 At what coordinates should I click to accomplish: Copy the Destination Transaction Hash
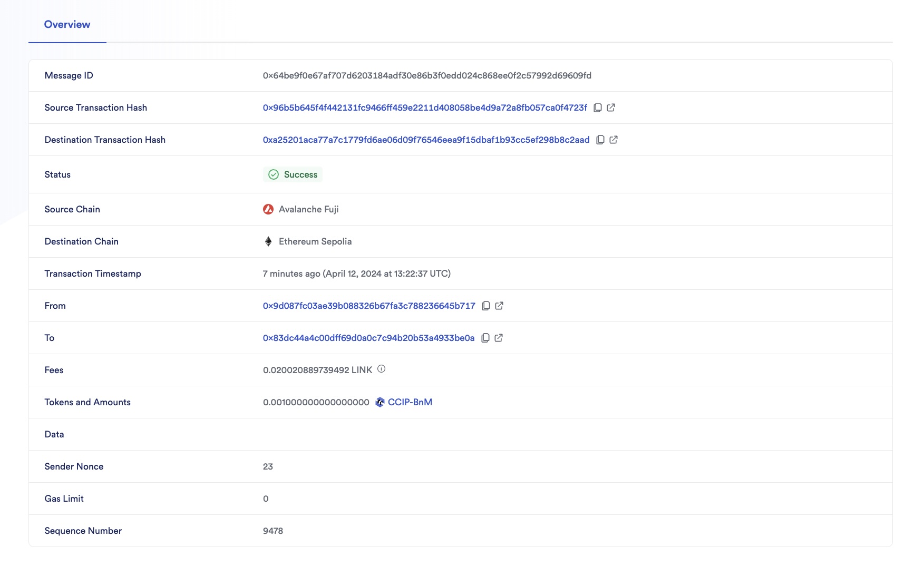[x=601, y=140]
